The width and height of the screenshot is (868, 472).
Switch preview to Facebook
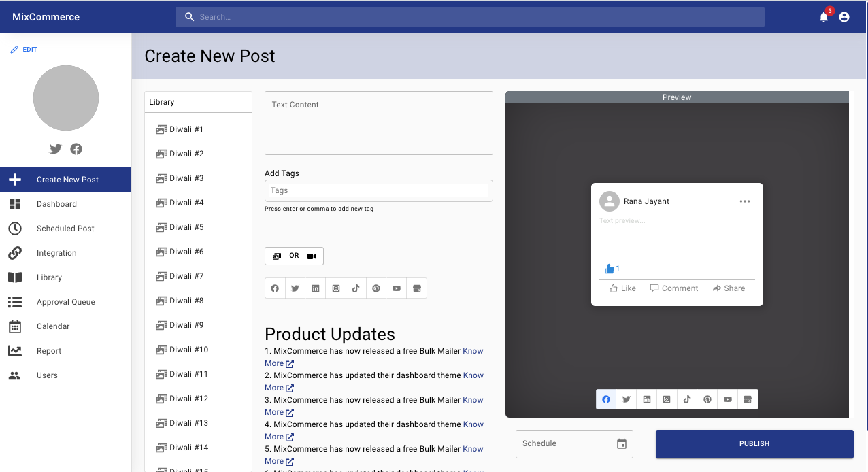(606, 399)
